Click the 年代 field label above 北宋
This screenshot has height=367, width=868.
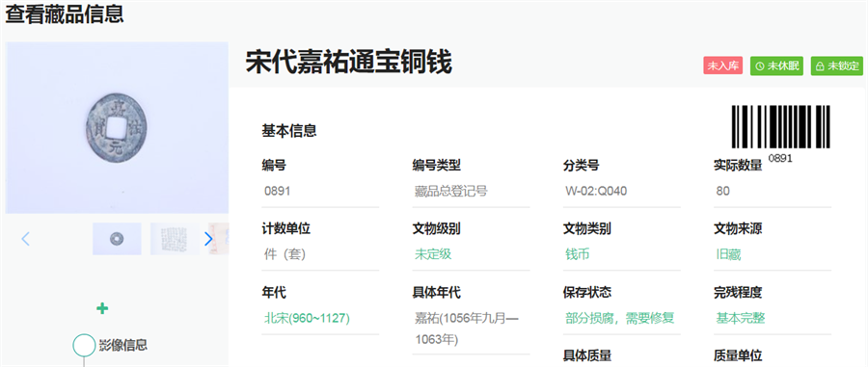coord(274,292)
